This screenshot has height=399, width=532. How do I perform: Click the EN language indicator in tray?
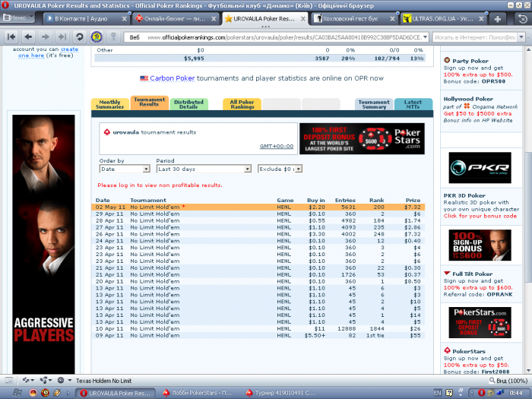pyautogui.click(x=437, y=393)
